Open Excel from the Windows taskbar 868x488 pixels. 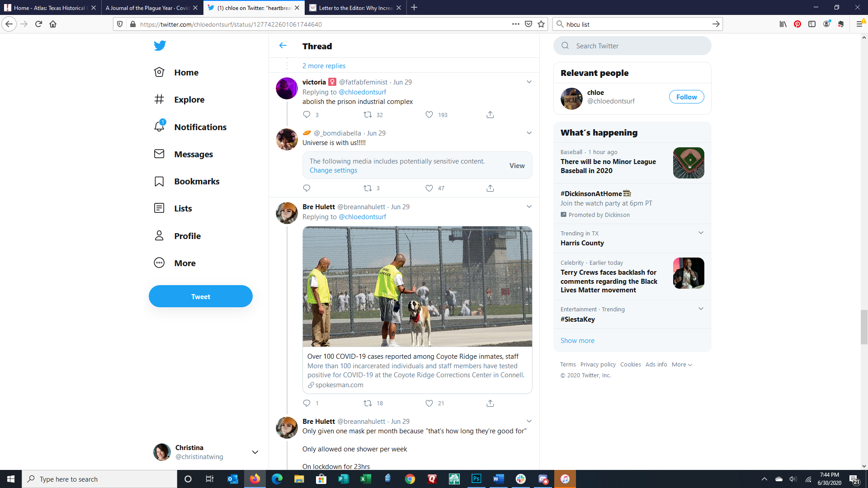(x=365, y=479)
